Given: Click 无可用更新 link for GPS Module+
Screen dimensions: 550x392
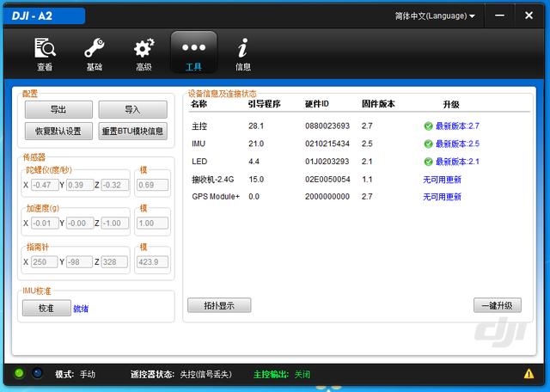Looking at the screenshot, I should coord(442,197).
